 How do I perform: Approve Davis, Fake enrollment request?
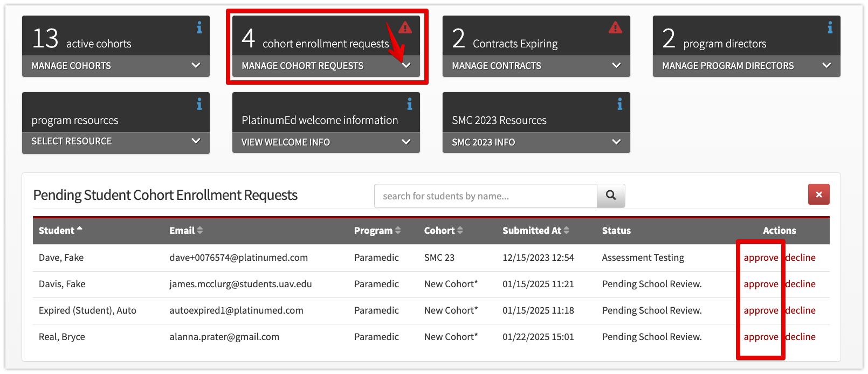[761, 284]
